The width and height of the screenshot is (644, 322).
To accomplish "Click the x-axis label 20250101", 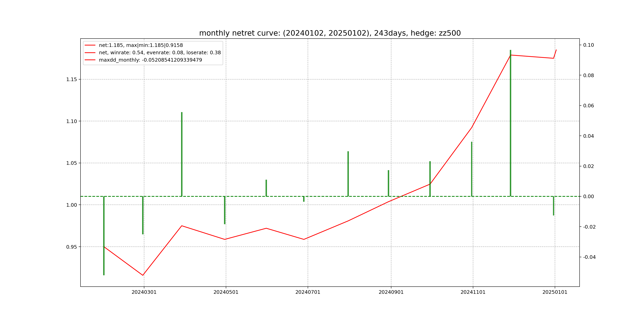I will [x=555, y=292].
